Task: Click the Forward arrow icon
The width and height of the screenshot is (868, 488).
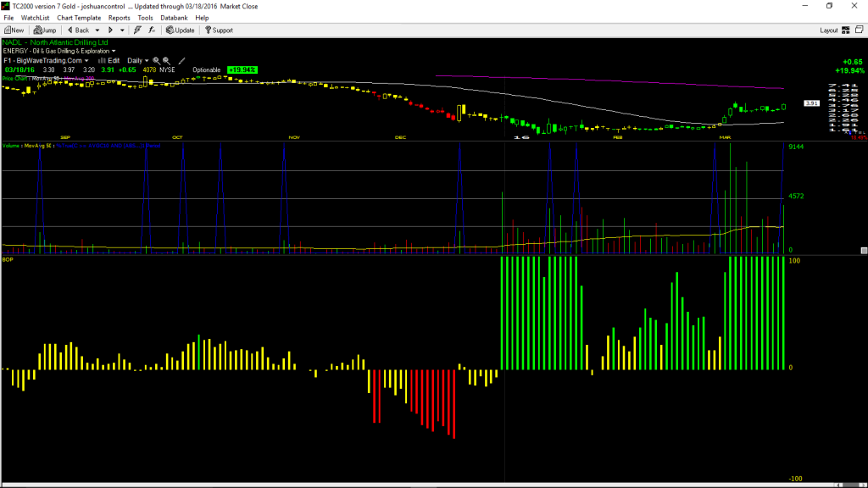Action: coord(110,30)
